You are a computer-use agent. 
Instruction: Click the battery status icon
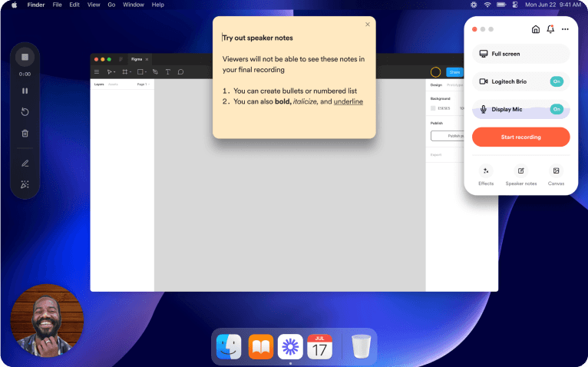(x=501, y=5)
